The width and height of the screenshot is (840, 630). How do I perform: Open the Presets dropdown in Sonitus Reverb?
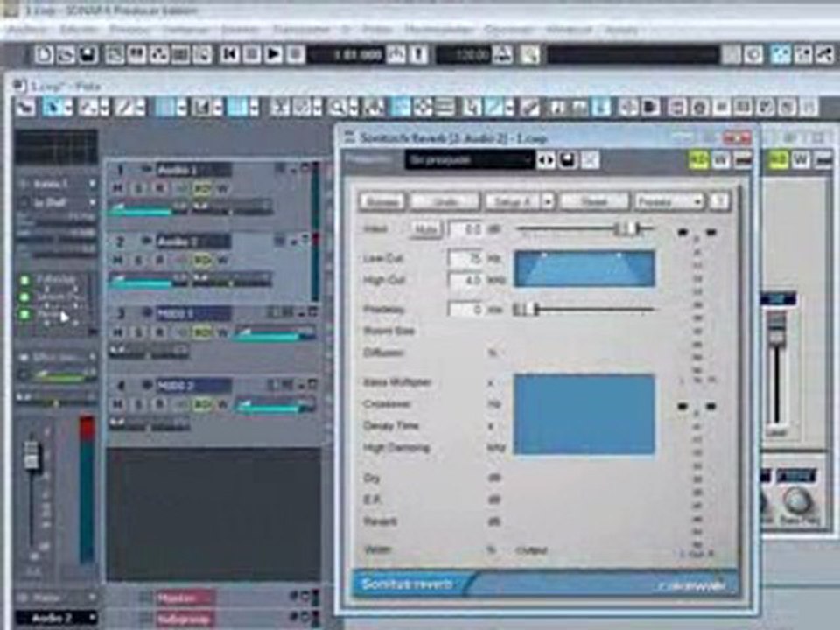pos(668,201)
